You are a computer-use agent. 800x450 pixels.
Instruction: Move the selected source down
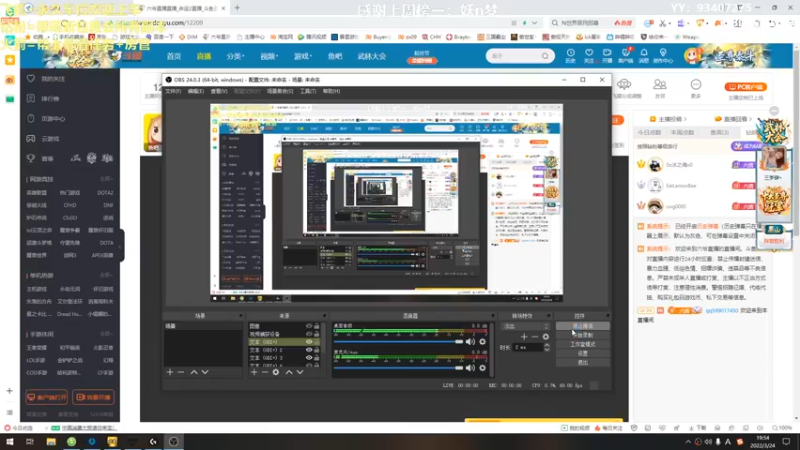300,372
